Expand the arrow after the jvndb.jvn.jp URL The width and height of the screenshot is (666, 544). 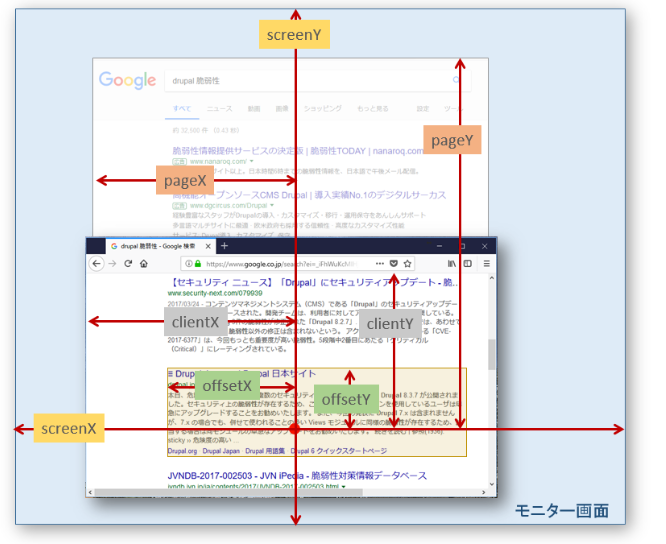coord(343,487)
